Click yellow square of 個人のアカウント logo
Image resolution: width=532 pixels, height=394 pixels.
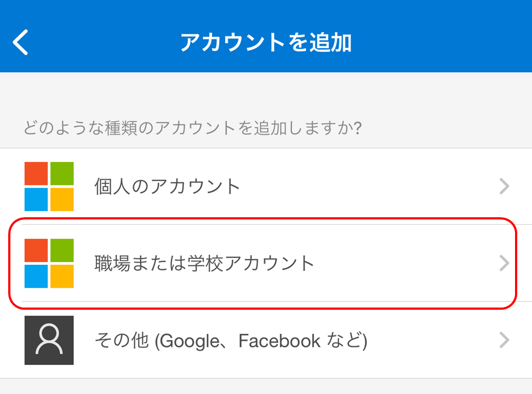pos(62,199)
